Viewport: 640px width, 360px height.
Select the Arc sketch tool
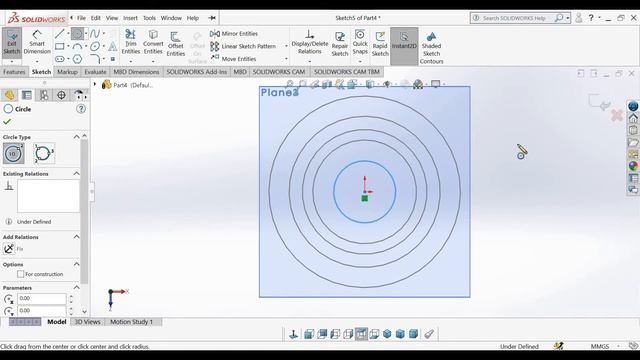pyautogui.click(x=77, y=46)
